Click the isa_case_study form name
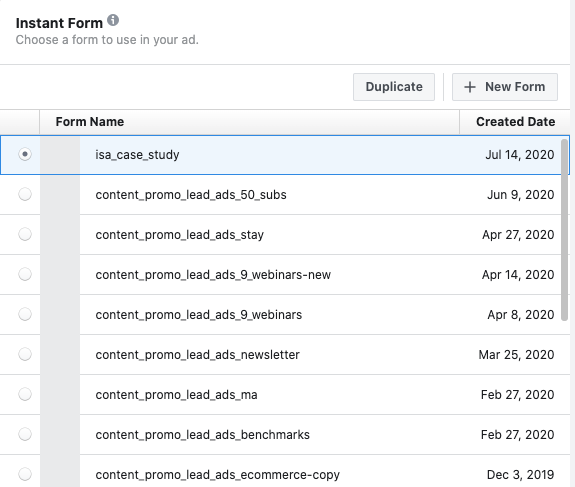This screenshot has height=487, width=575. pos(137,155)
